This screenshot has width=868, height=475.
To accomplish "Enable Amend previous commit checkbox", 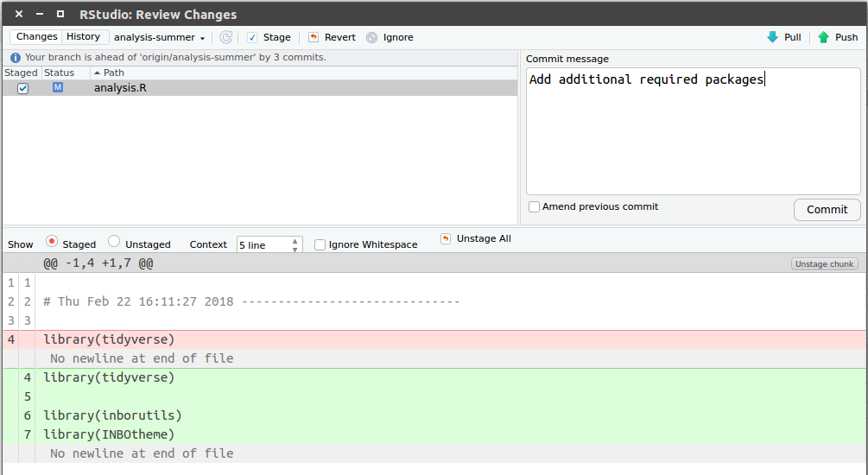I will click(x=535, y=207).
